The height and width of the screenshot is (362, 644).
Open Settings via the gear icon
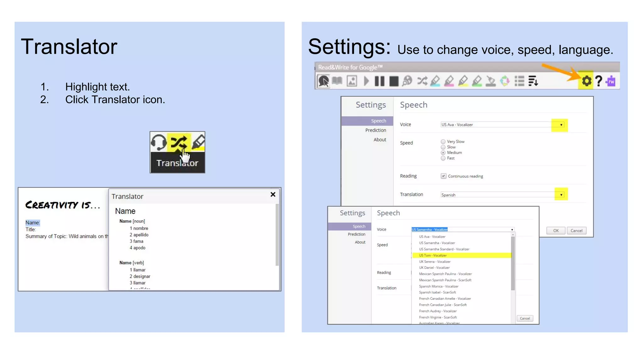point(586,81)
